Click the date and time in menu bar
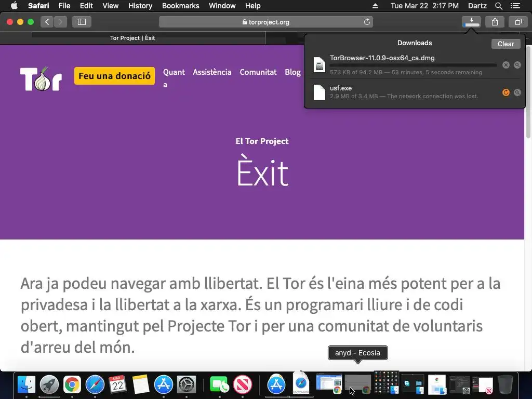The image size is (532, 399). (x=424, y=6)
